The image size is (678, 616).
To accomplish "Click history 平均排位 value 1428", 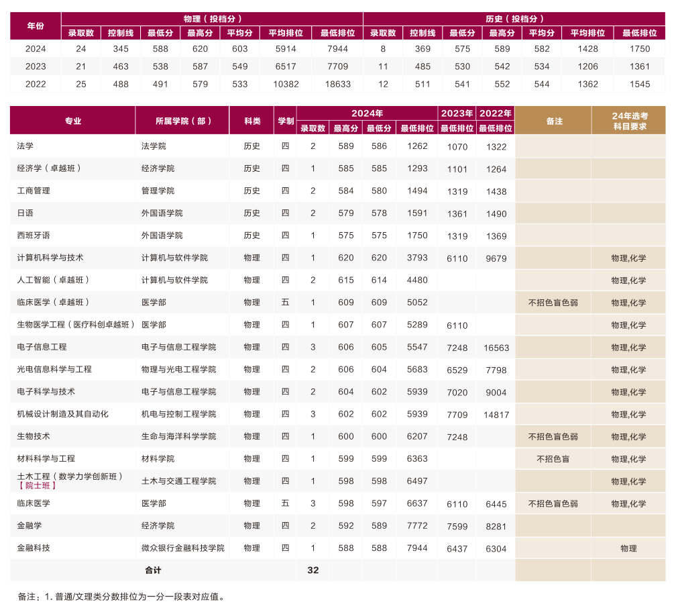I will coord(587,49).
